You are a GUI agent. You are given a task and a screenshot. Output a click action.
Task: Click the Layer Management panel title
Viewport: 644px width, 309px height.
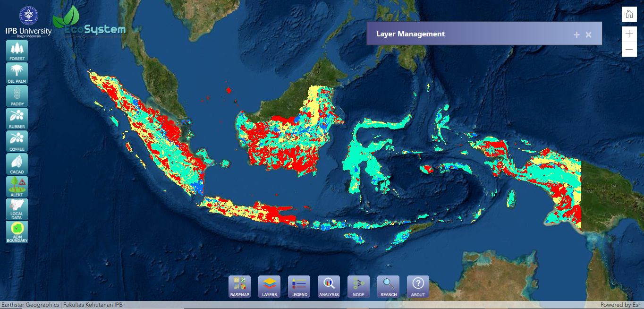coord(410,34)
